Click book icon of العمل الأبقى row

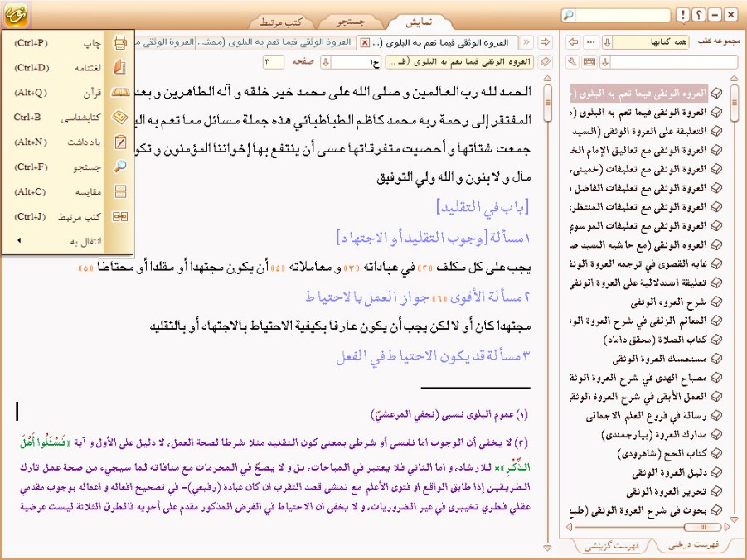716,397
